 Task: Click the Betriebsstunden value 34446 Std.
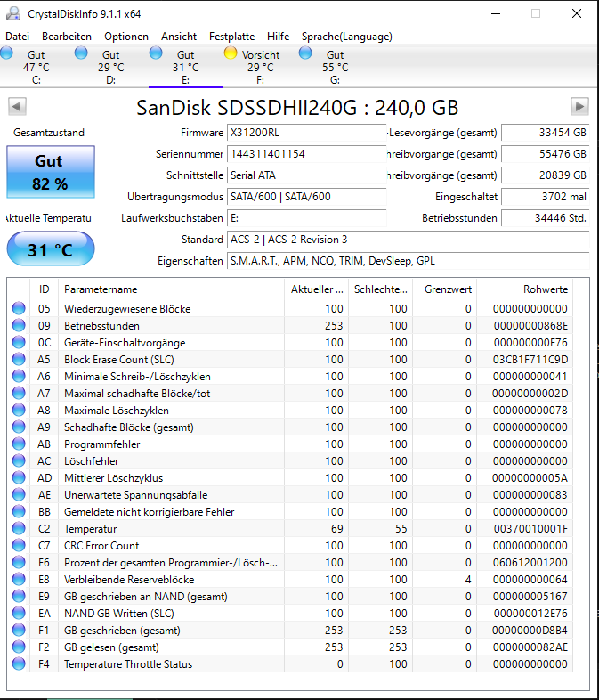[546, 218]
